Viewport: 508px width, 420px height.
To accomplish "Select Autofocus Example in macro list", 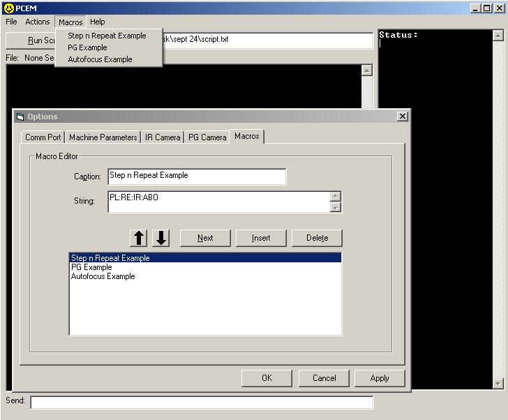I will [103, 276].
